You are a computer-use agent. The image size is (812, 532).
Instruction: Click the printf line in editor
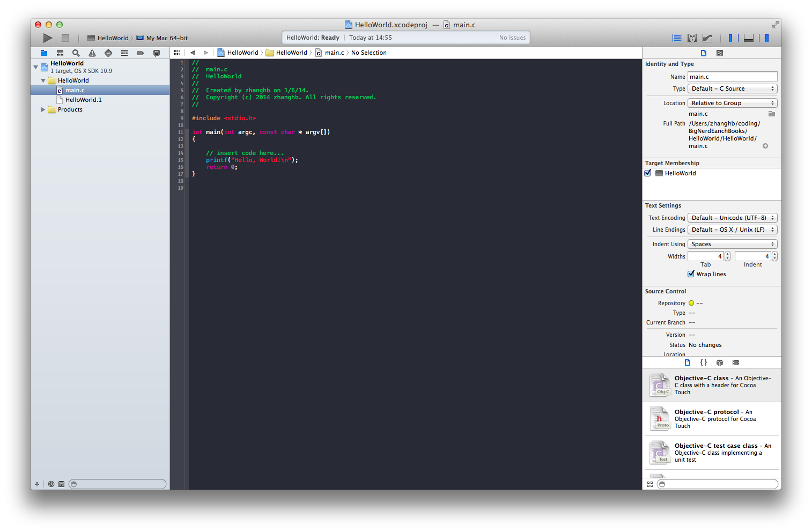pos(252,160)
